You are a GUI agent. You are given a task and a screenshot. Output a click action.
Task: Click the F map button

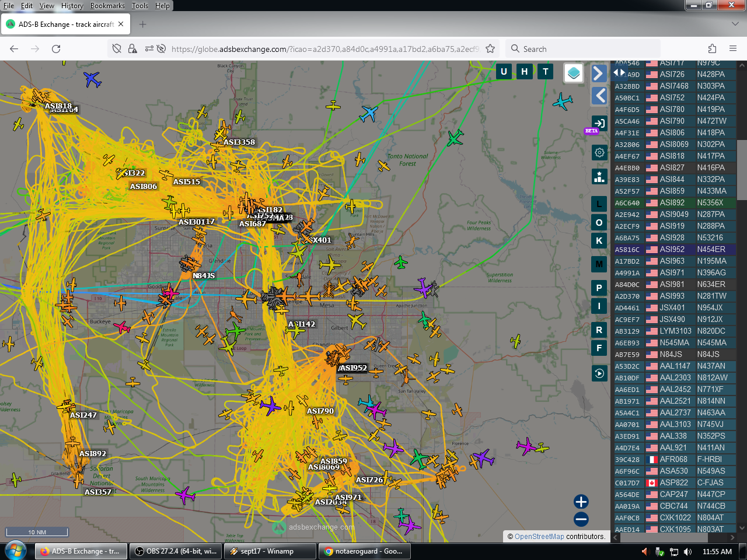(x=599, y=348)
